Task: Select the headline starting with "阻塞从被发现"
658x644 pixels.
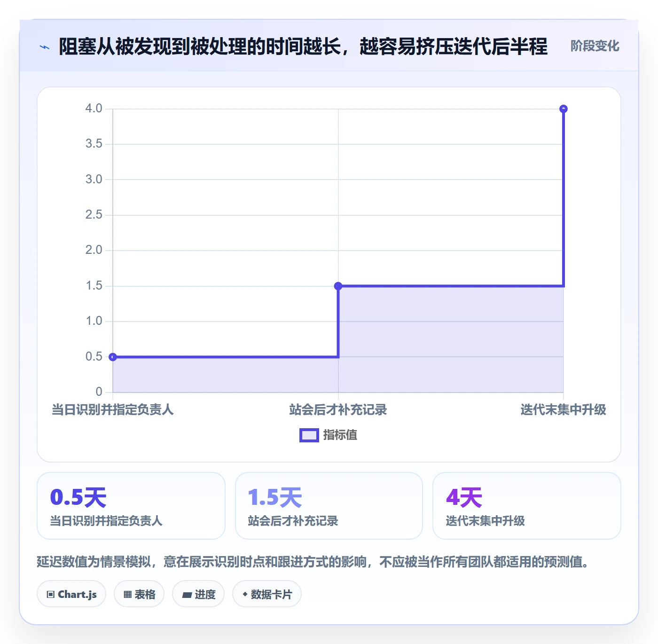Action: point(303,47)
